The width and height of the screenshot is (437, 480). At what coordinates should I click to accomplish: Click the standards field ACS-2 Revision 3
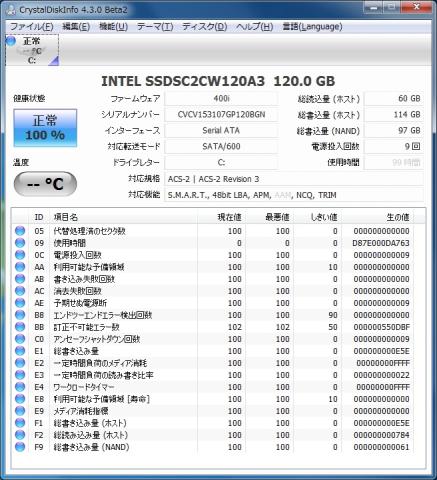tap(294, 179)
